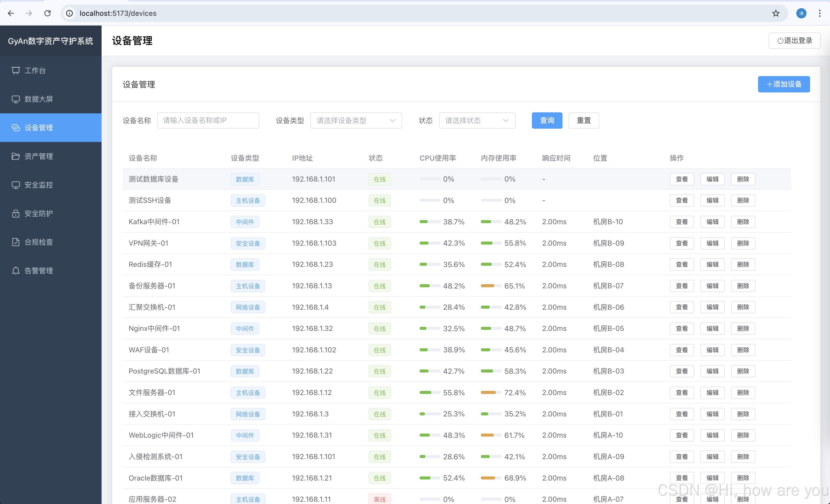Click 重置 to reset filters
The width and height of the screenshot is (830, 504).
(583, 120)
